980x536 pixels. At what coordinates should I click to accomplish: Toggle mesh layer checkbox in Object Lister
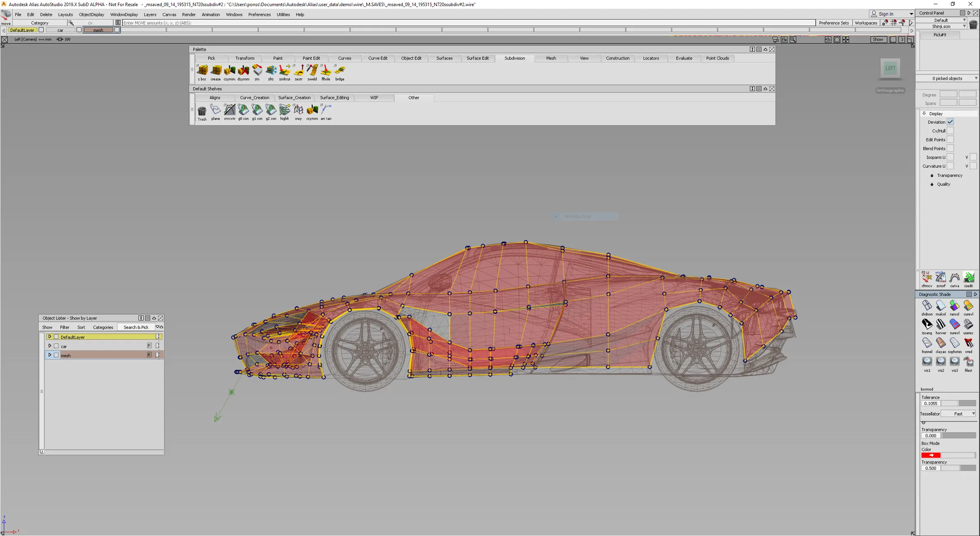point(56,355)
